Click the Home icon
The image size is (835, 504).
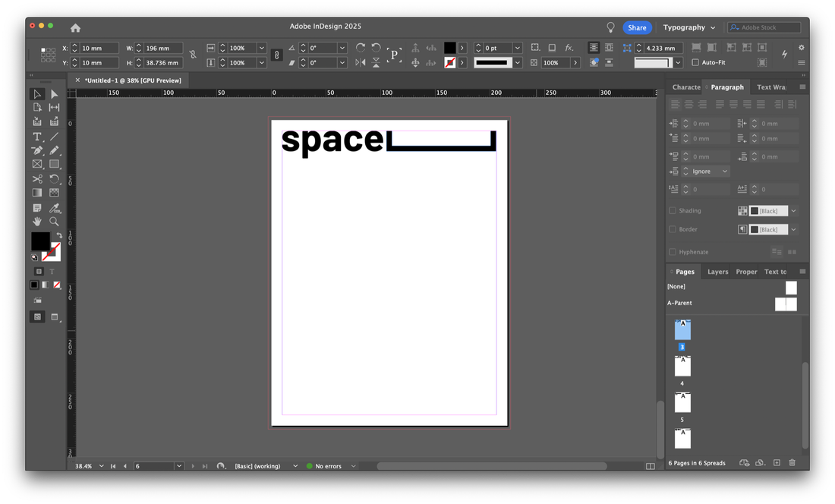pos(76,27)
